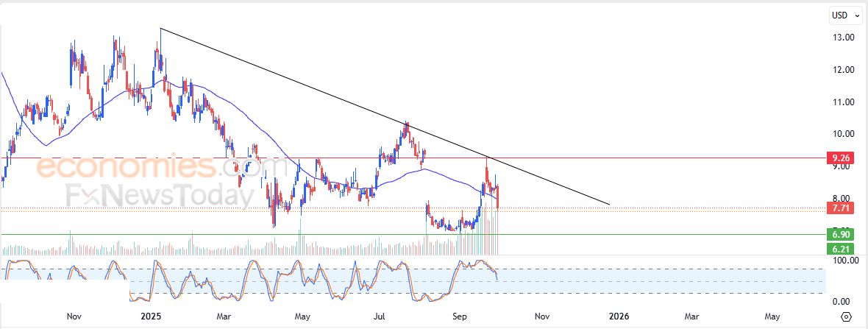Select the green 6.90 price label

839,234
